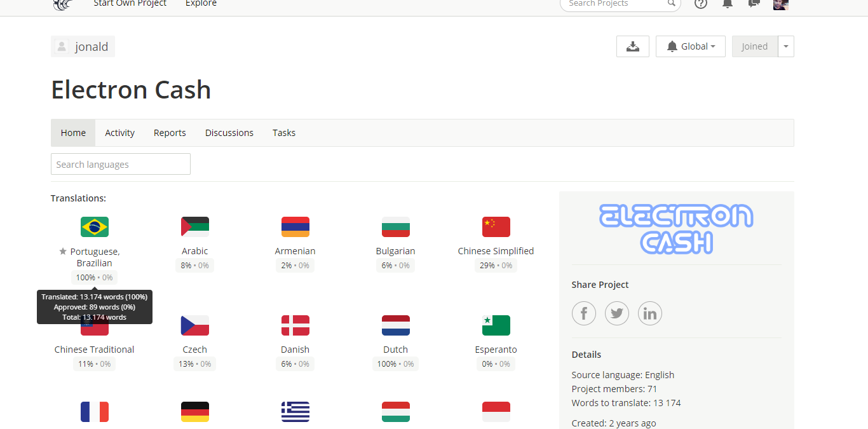Open the Dutch language link

tap(396, 350)
